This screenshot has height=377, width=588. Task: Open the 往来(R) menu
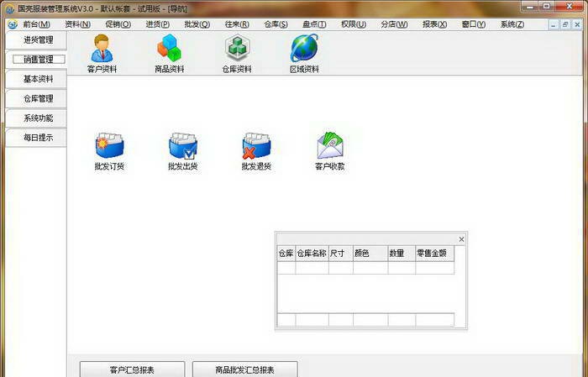237,24
